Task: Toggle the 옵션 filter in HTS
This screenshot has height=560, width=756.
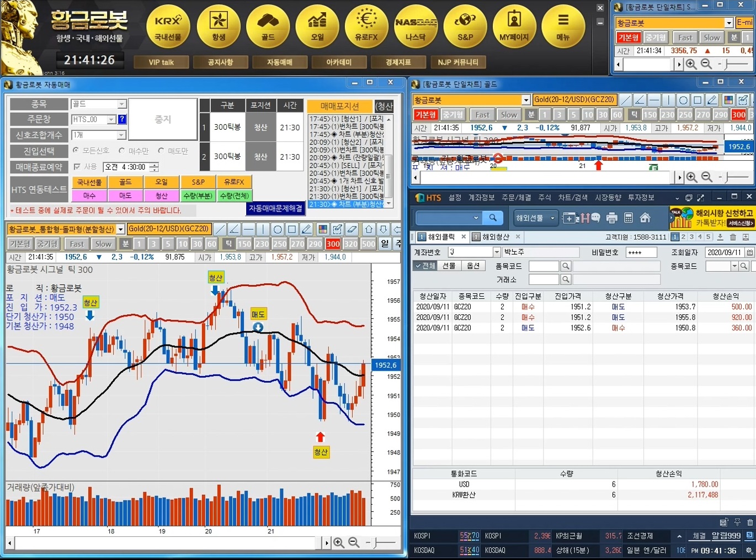Action: (x=473, y=266)
